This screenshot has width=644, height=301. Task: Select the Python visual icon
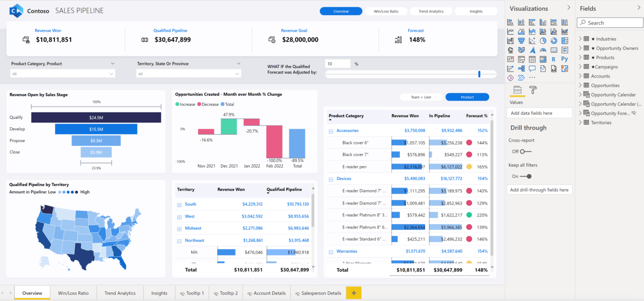pyautogui.click(x=565, y=59)
